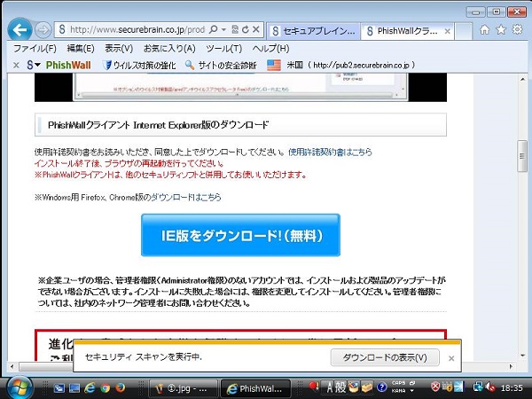Viewport: 532px width, 399px height.
Task: Close the PhishWall toolbar with its X
Action: click(16, 65)
